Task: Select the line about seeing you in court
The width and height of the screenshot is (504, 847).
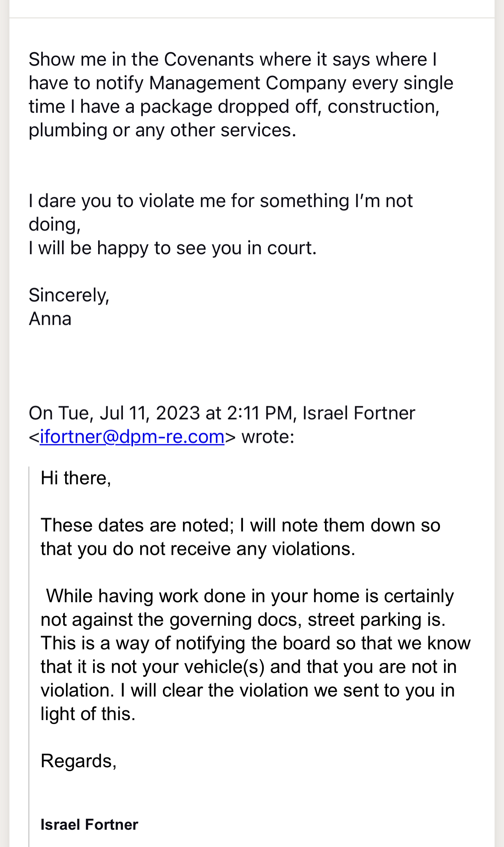Action: pos(172,248)
